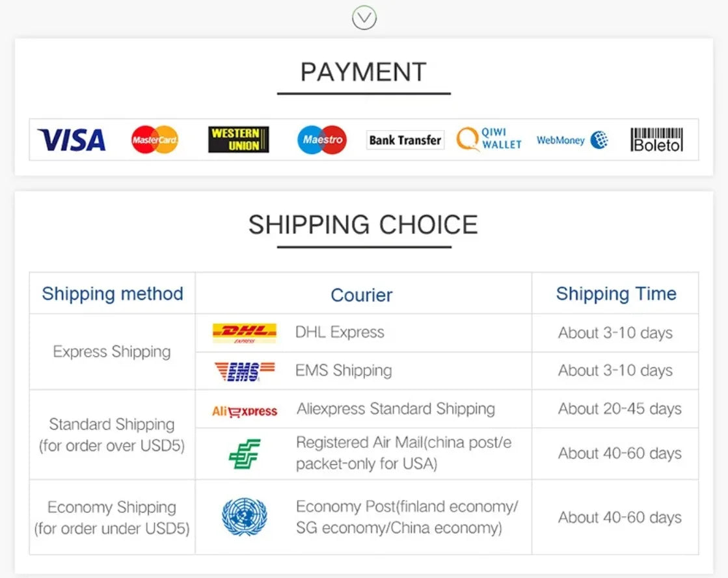Select the QIWI Wallet logo

(x=489, y=139)
